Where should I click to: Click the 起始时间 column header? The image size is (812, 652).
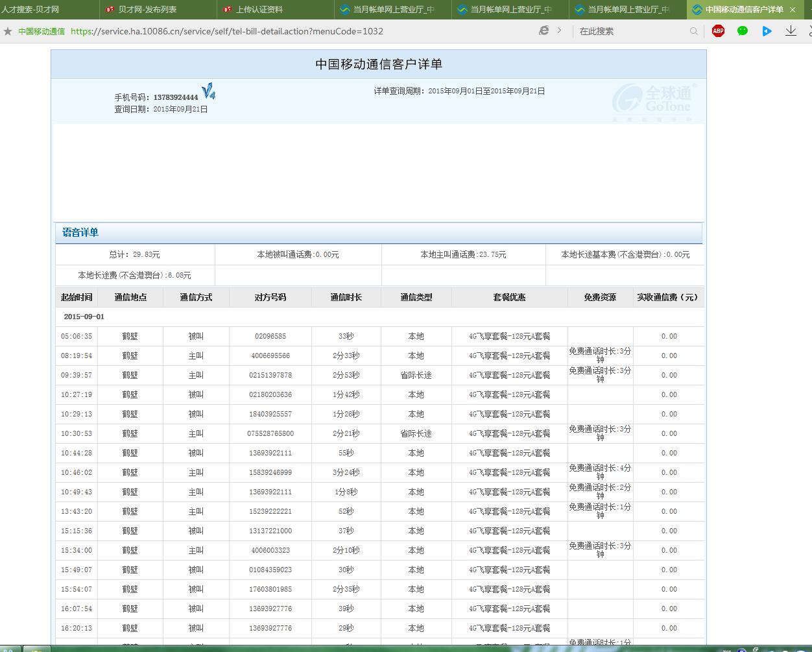(77, 297)
